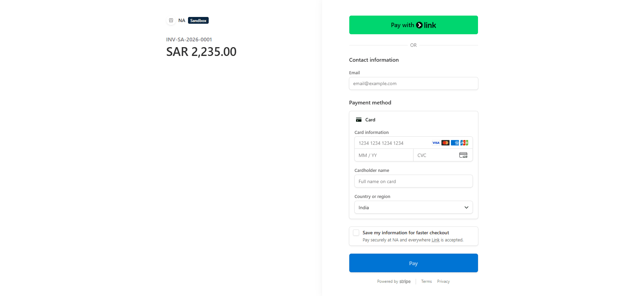Open the Privacy link
The width and height of the screenshot is (644, 296).
(443, 281)
